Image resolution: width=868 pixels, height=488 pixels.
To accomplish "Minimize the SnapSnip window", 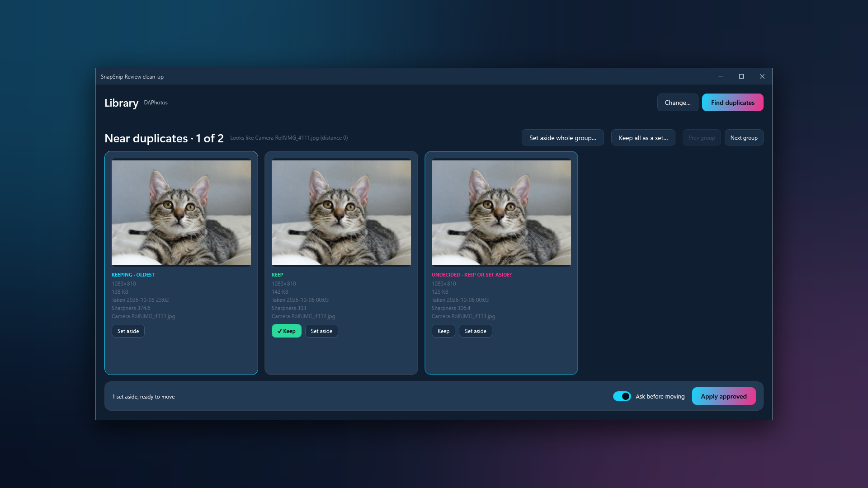I will (721, 76).
